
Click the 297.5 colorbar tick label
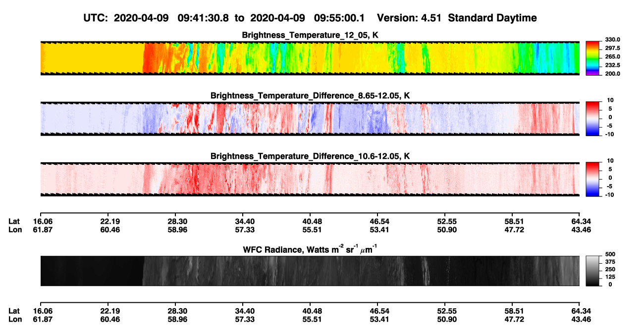click(x=612, y=48)
